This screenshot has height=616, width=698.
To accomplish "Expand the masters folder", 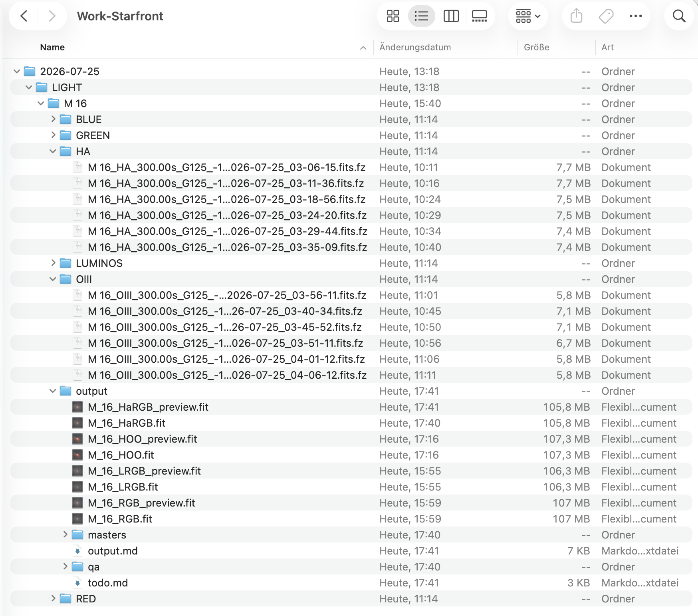I will pyautogui.click(x=65, y=535).
